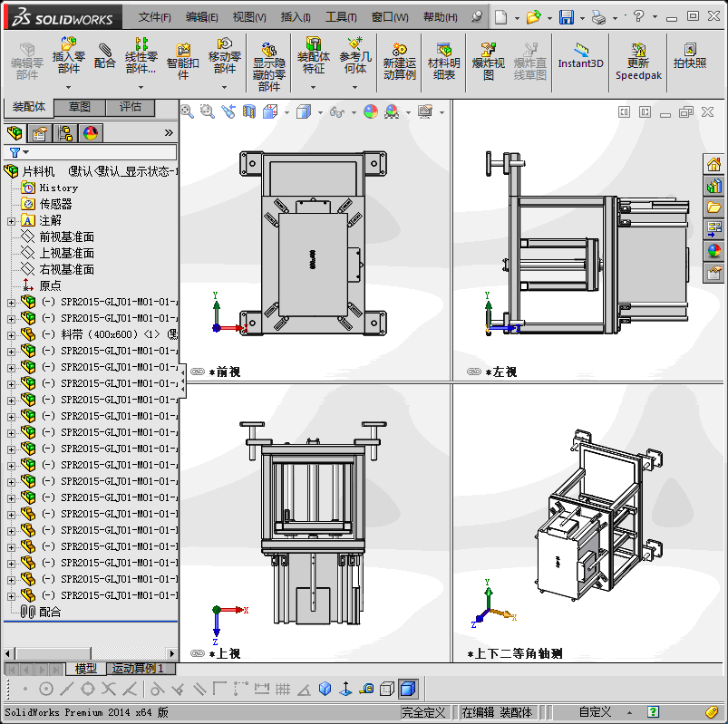The width and height of the screenshot is (728, 724).
Task: Click Save icon in title toolbar
Action: click(x=566, y=17)
